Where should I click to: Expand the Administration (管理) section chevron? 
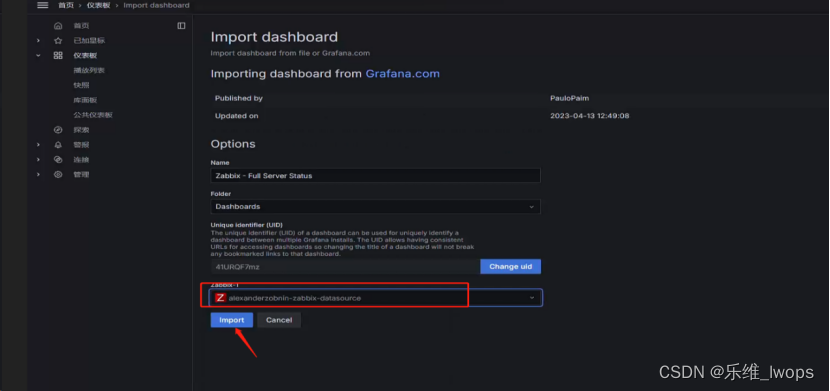pos(38,174)
